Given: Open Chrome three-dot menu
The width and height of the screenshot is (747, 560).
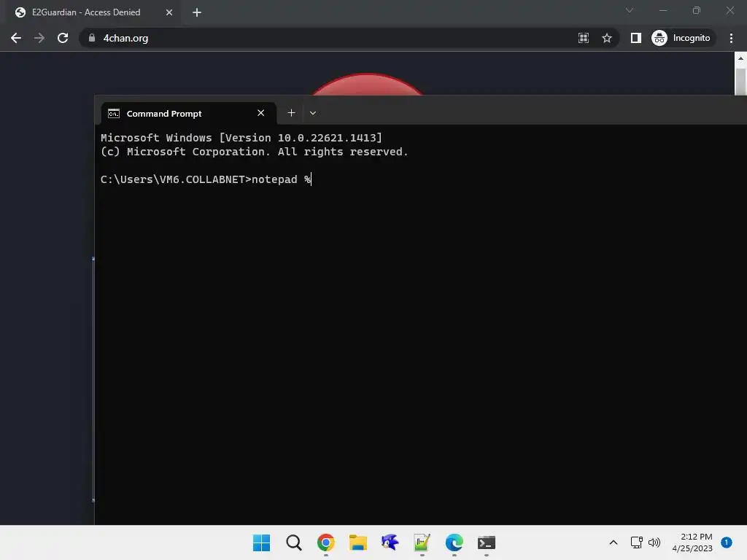Looking at the screenshot, I should [x=731, y=38].
